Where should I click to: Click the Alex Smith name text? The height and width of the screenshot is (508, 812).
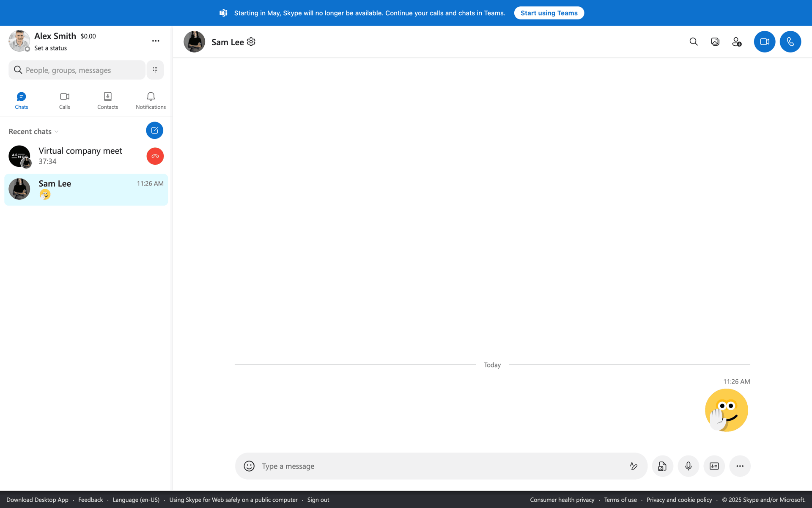[x=55, y=36]
